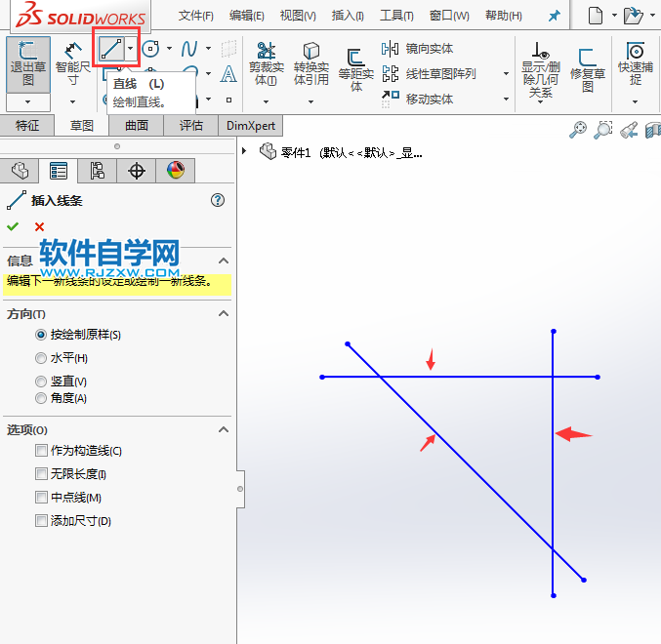The height and width of the screenshot is (644, 661).
Task: Click the Offset Entities (等距实体) tool
Action: (x=356, y=70)
